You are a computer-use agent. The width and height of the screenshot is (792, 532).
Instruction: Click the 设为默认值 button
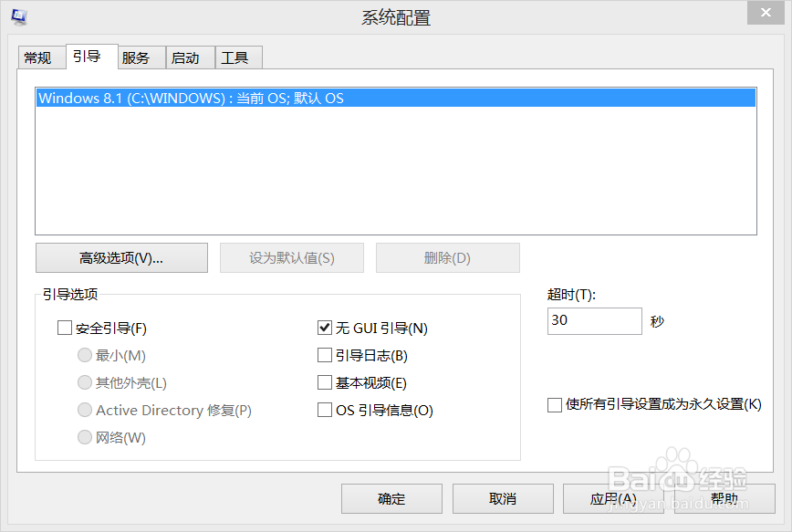[291, 257]
